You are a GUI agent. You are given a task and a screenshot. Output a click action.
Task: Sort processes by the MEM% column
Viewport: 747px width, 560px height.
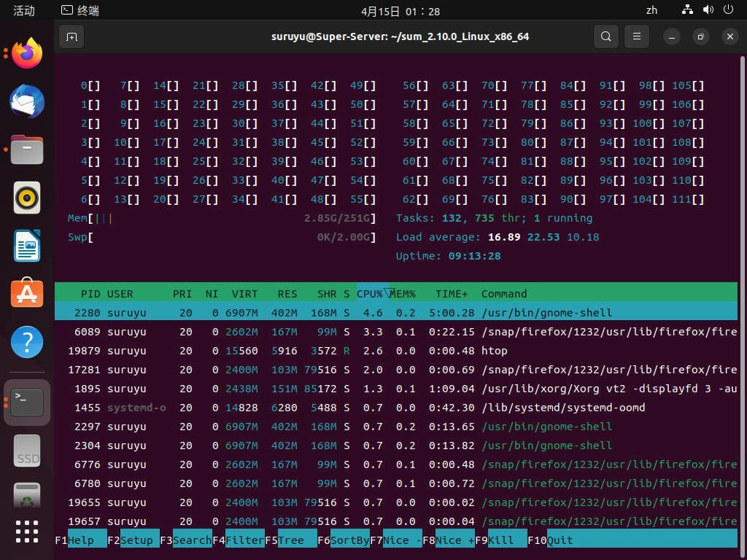tap(403, 294)
